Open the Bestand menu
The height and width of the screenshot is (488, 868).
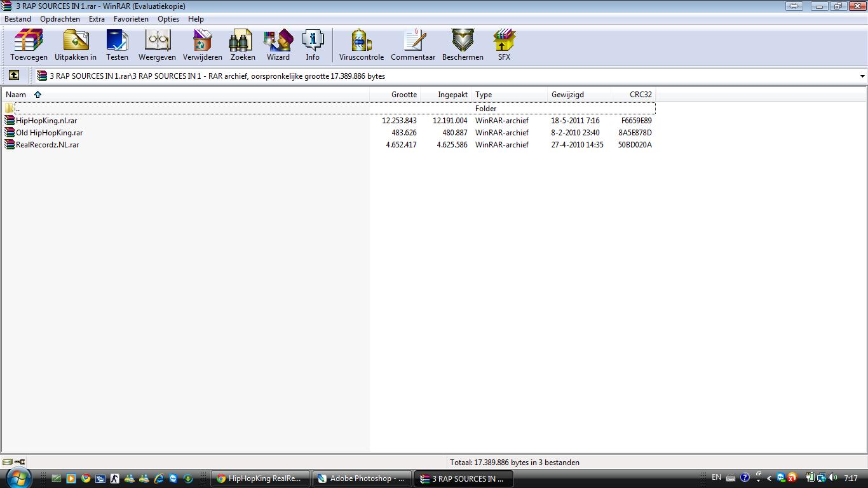[x=18, y=19]
